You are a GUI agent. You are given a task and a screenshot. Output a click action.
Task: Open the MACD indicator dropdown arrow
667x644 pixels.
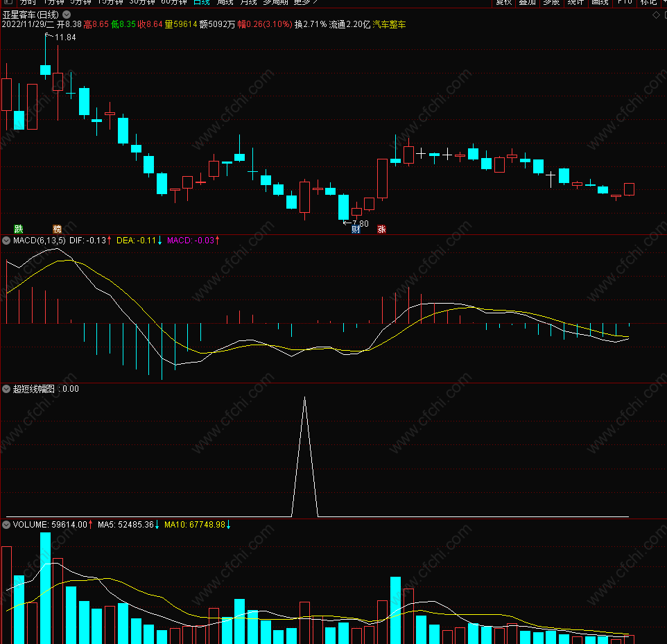[x=6, y=241]
